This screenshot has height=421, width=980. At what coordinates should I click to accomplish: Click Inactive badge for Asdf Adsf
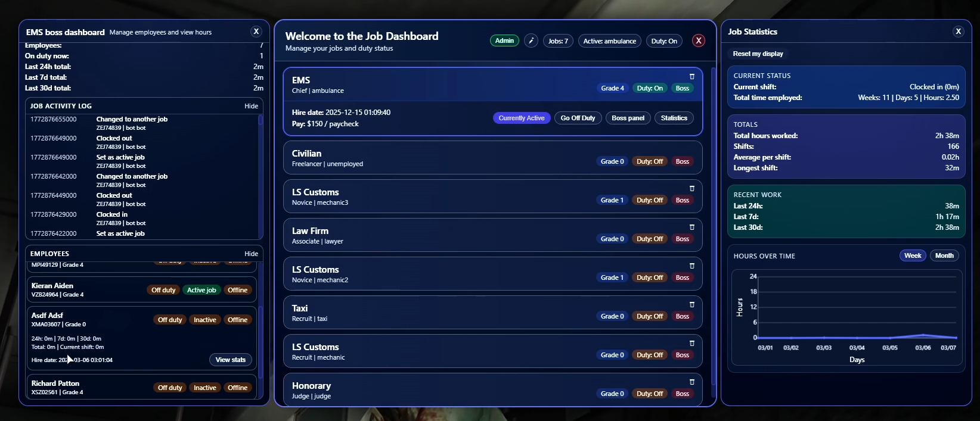pyautogui.click(x=205, y=320)
